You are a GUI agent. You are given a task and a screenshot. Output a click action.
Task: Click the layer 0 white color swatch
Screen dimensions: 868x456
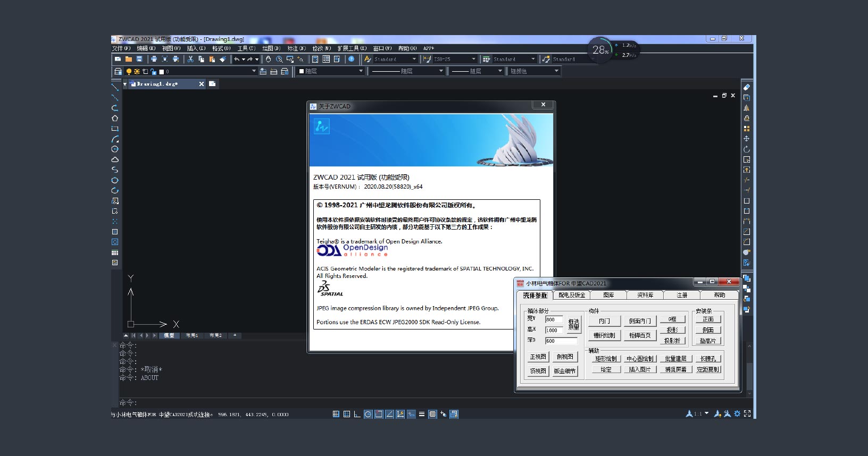(161, 71)
